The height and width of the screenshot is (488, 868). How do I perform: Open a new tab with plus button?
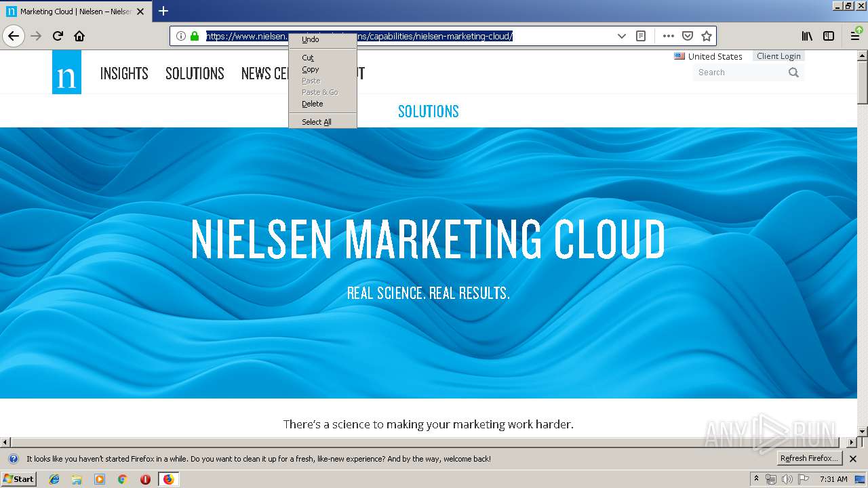click(163, 11)
